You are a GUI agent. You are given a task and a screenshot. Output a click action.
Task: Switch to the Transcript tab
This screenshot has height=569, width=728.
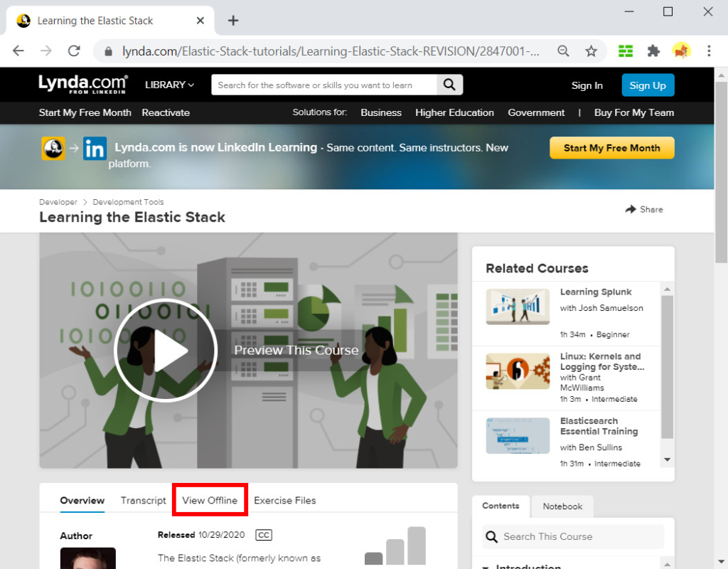click(144, 500)
